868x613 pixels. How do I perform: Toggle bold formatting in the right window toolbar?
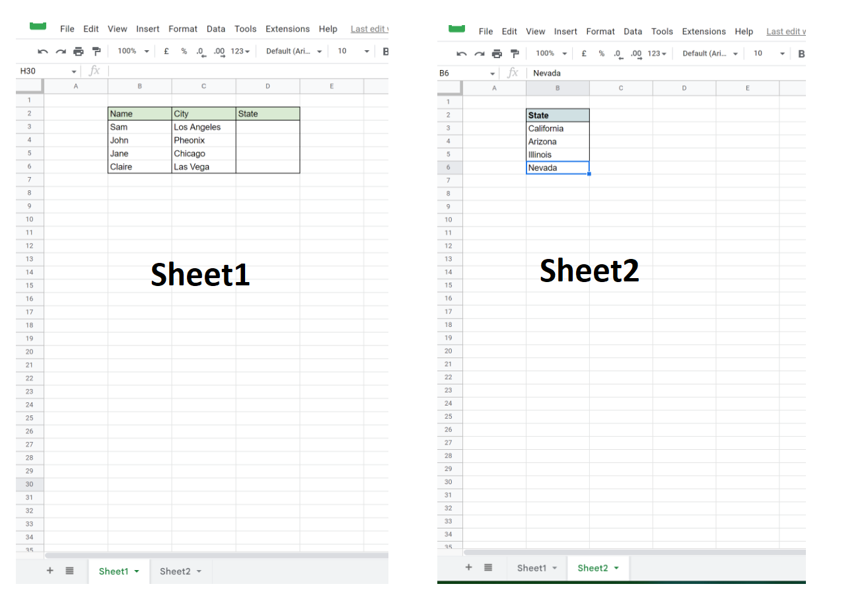[x=801, y=54]
